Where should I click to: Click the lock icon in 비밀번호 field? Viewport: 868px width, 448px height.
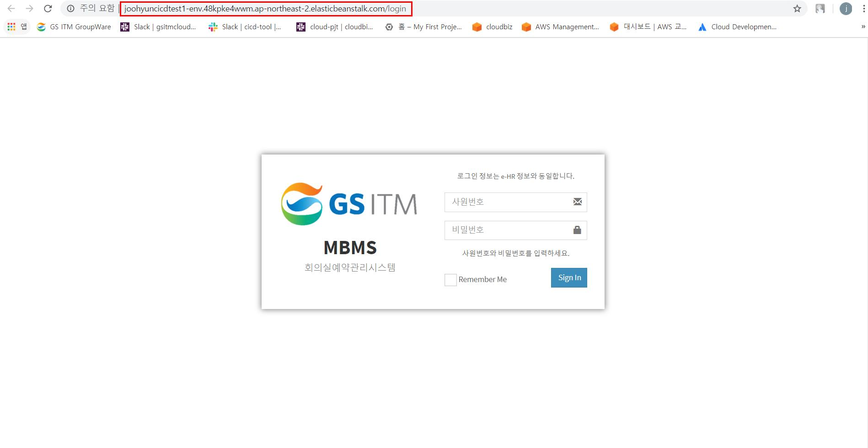[x=577, y=229]
